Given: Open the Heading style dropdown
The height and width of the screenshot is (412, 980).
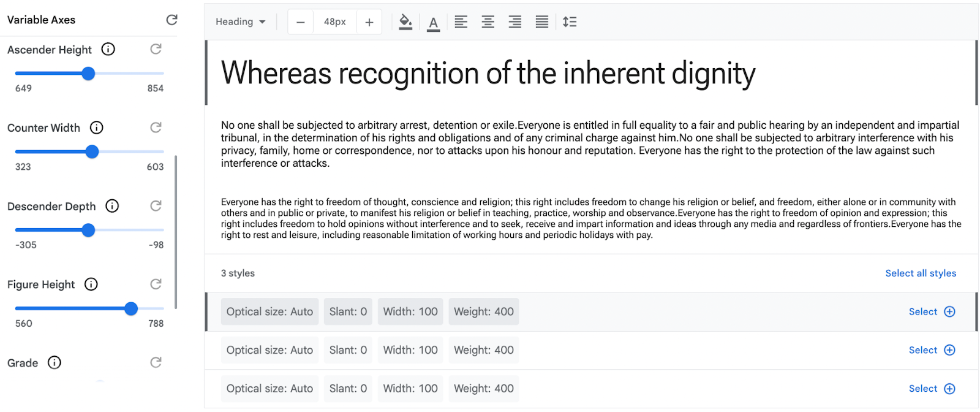Looking at the screenshot, I should (x=241, y=22).
